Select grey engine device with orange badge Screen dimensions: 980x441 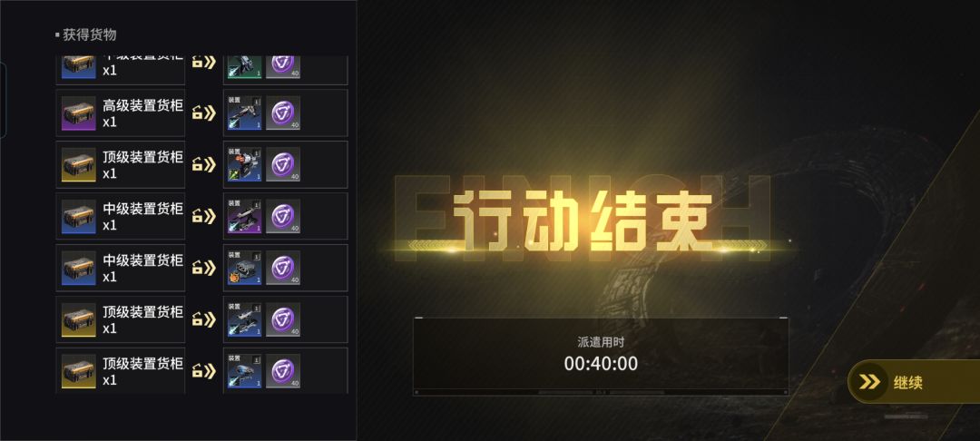244,268
